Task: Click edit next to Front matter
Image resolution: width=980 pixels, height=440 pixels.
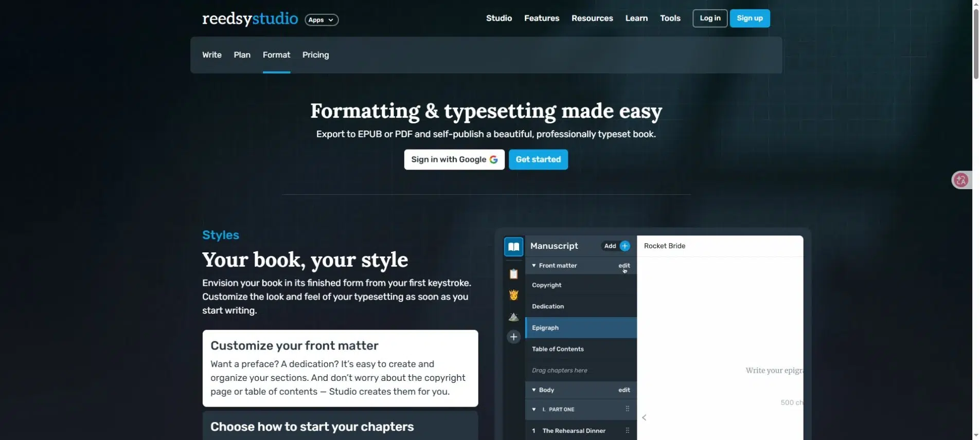Action: (624, 266)
